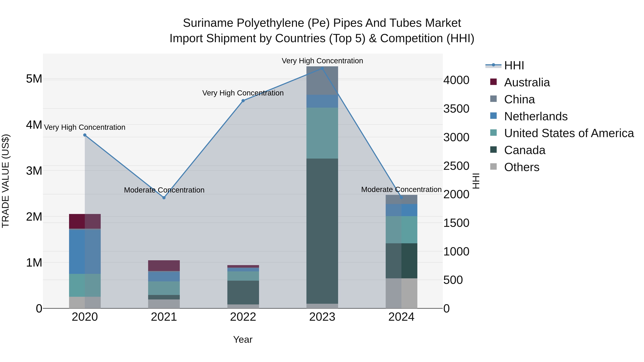Click Australia maroon legend swatch
The width and height of the screenshot is (644, 362).
pyautogui.click(x=494, y=82)
